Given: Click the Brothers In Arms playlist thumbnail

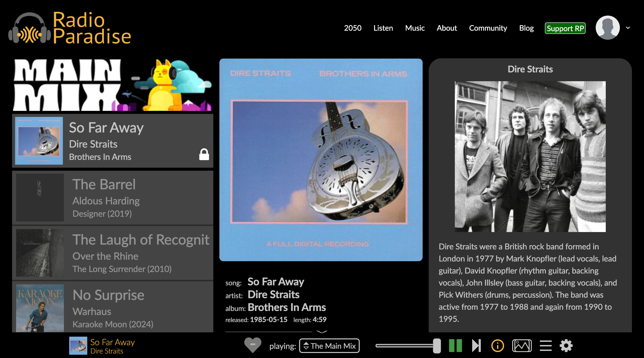Looking at the screenshot, I should [x=39, y=141].
